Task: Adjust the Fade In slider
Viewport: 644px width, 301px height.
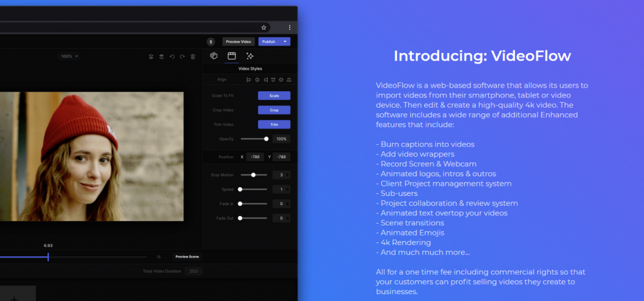Action: pos(253,204)
